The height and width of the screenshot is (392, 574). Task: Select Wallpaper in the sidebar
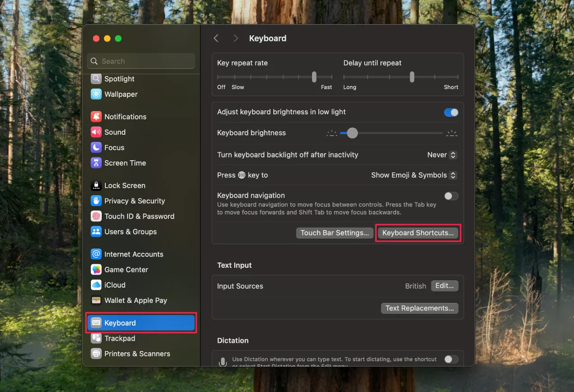(x=141, y=94)
